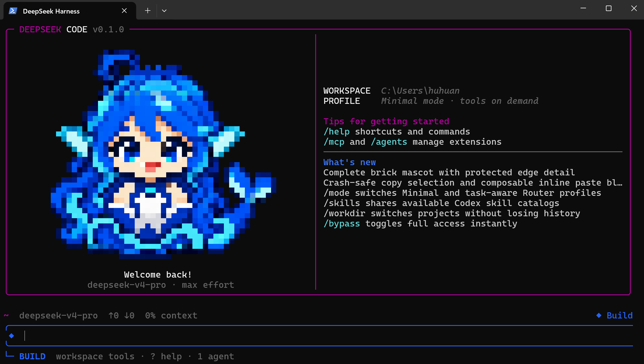644x364 pixels.
Task: Click the Build mode indicator
Action: (x=614, y=315)
